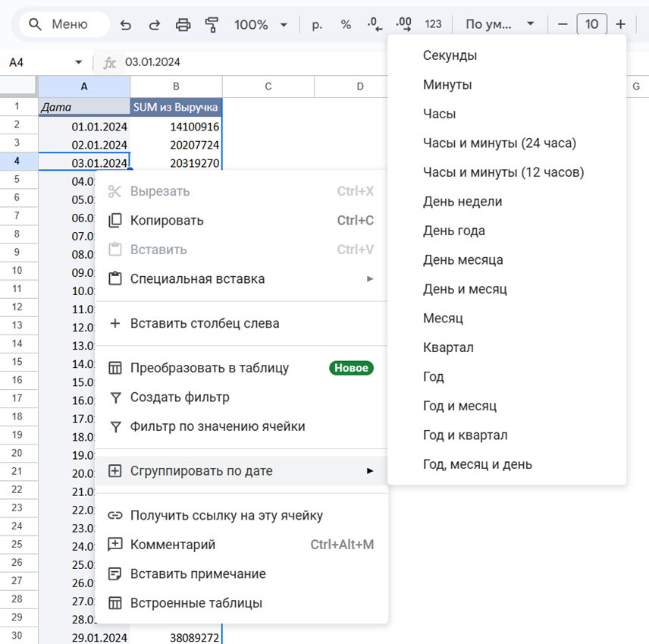This screenshot has height=644, width=649.
Task: Click cell with date 29.01.2024
Action: point(84,637)
